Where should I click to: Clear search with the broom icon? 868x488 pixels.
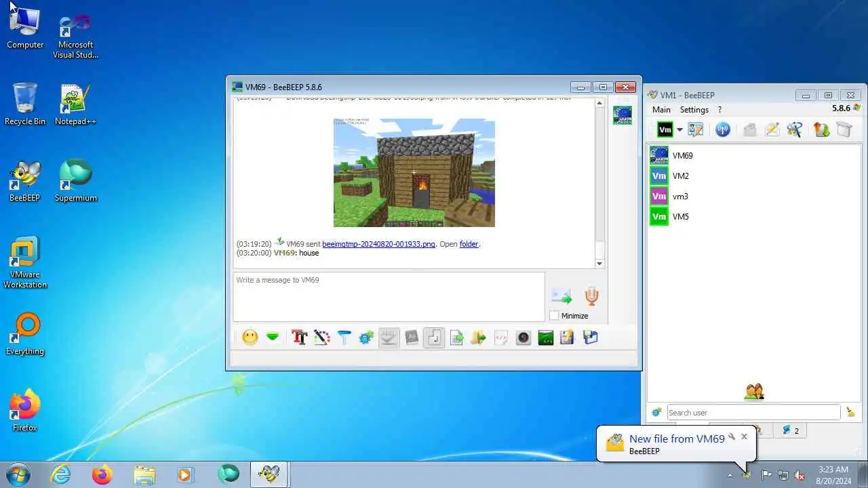(850, 412)
